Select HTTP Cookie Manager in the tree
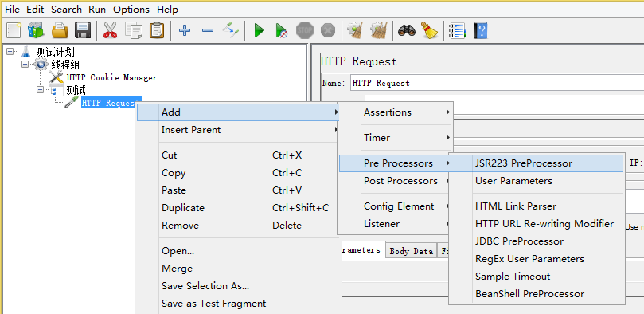 click(111, 77)
